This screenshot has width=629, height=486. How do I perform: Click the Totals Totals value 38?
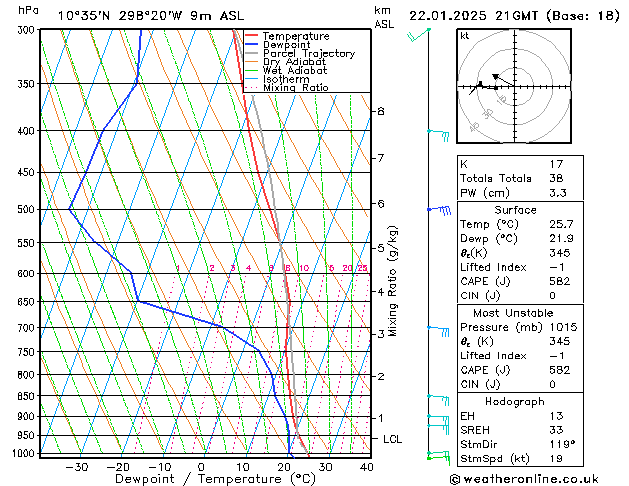click(x=556, y=178)
